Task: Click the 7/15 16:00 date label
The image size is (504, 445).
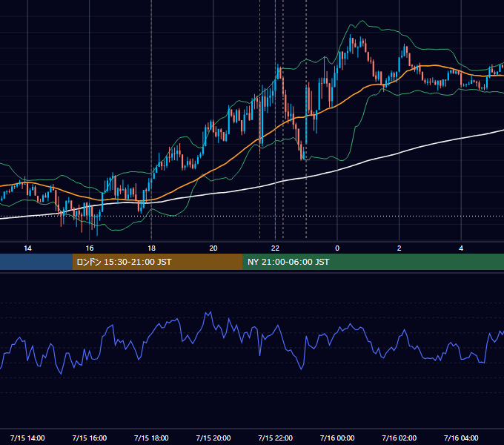Action: (90, 438)
